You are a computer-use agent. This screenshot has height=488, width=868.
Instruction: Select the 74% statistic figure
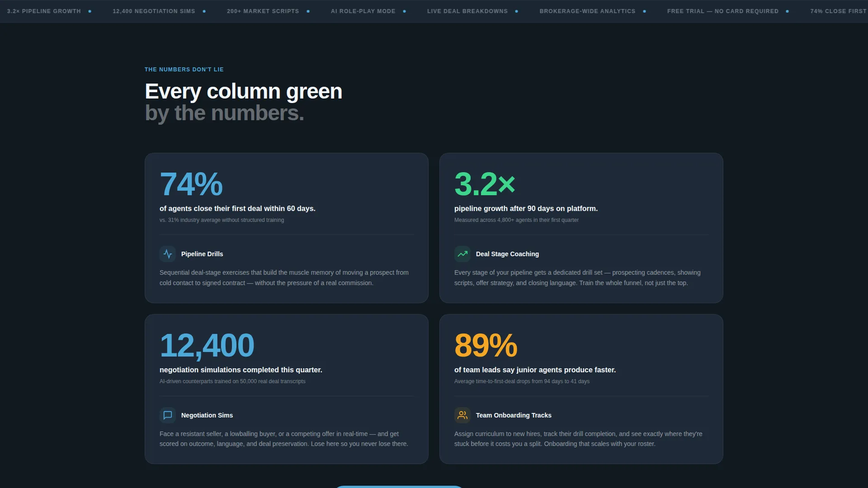tap(191, 184)
